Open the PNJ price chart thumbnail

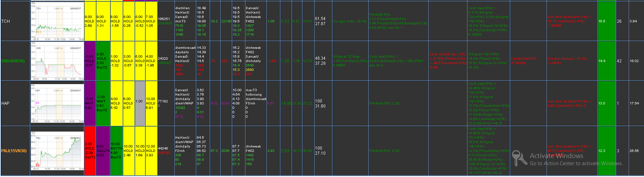[x=57, y=151]
